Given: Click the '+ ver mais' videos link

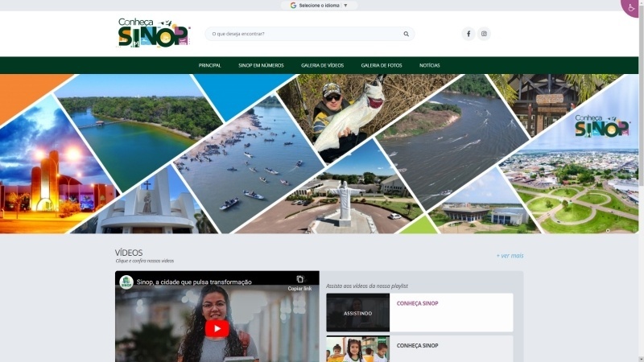Looking at the screenshot, I should [510, 255].
